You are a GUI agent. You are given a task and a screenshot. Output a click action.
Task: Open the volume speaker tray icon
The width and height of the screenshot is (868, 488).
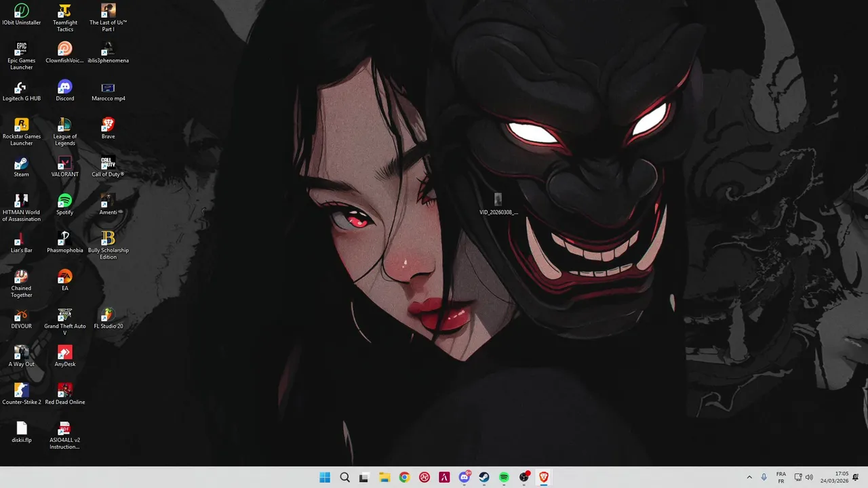[809, 477]
